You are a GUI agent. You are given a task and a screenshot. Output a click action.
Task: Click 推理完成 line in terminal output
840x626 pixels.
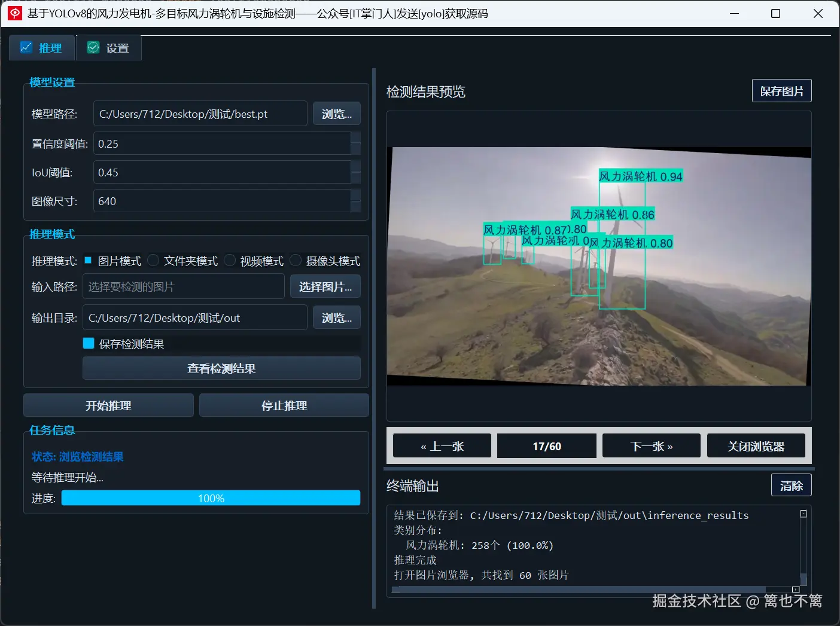tap(415, 560)
